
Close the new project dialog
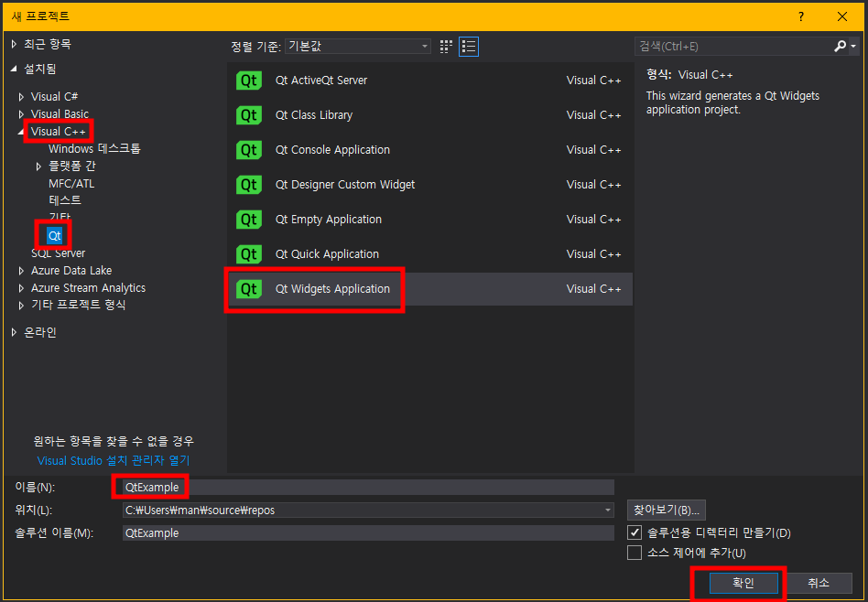(842, 16)
